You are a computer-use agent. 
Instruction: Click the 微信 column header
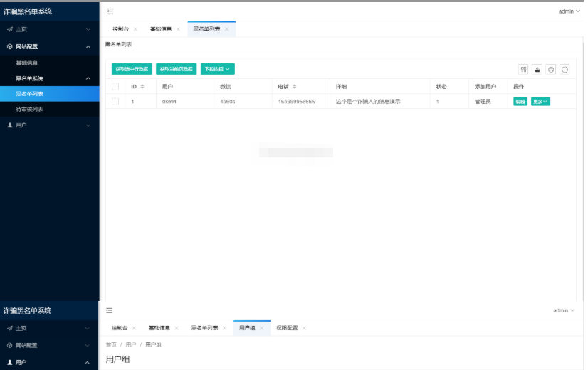pos(226,87)
